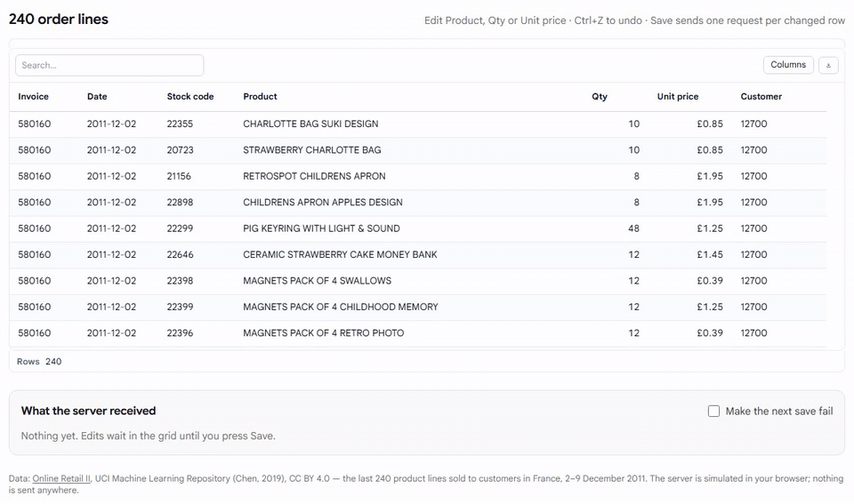Sort by the Qty column header

click(x=599, y=96)
